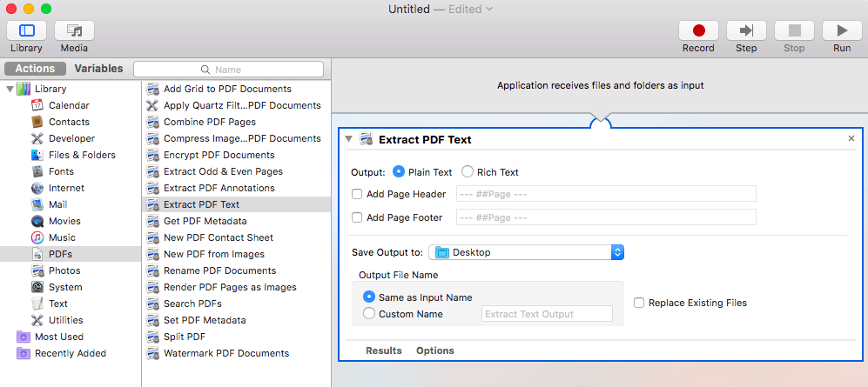The width and height of the screenshot is (868, 387).
Task: Collapse the Library tree
Action: 10,89
